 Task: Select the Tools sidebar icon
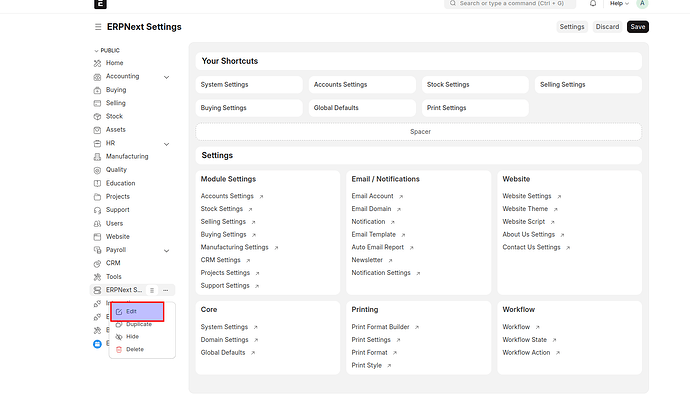97,277
